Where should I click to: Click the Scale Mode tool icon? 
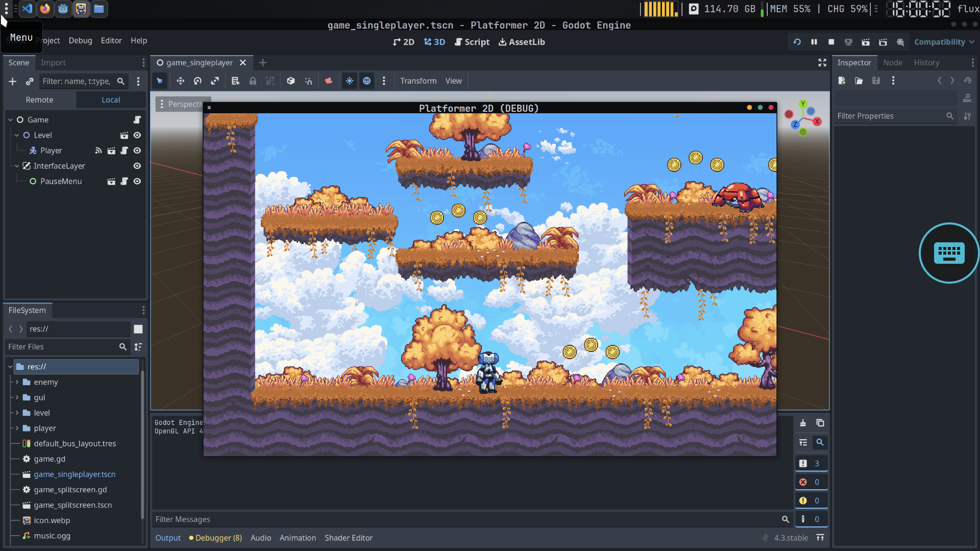point(215,81)
